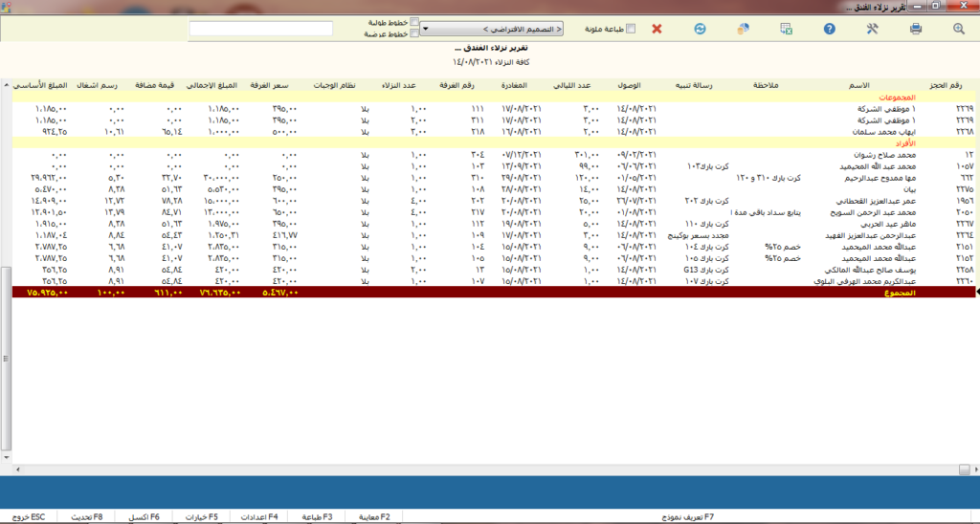This screenshot has width=980, height=524.
Task: Refresh report with blue arrows icon
Action: click(x=701, y=29)
